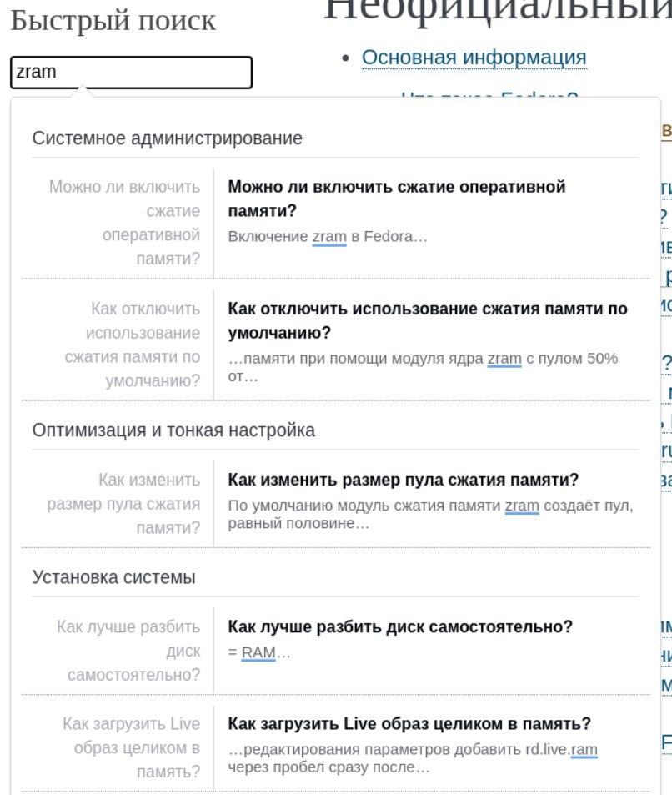The image size is (672, 795).
Task: Click grey left label Как лучше разбить диск
Action: [128, 651]
